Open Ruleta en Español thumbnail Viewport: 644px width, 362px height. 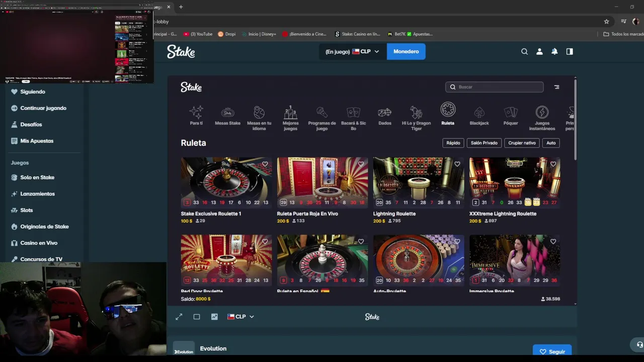click(x=323, y=259)
